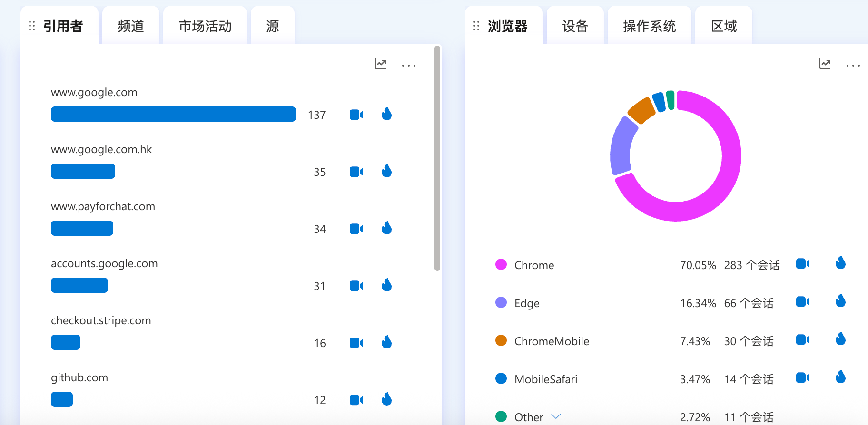Click the referrers list vertical scrollbar
The height and width of the screenshot is (425, 868).
click(x=437, y=158)
